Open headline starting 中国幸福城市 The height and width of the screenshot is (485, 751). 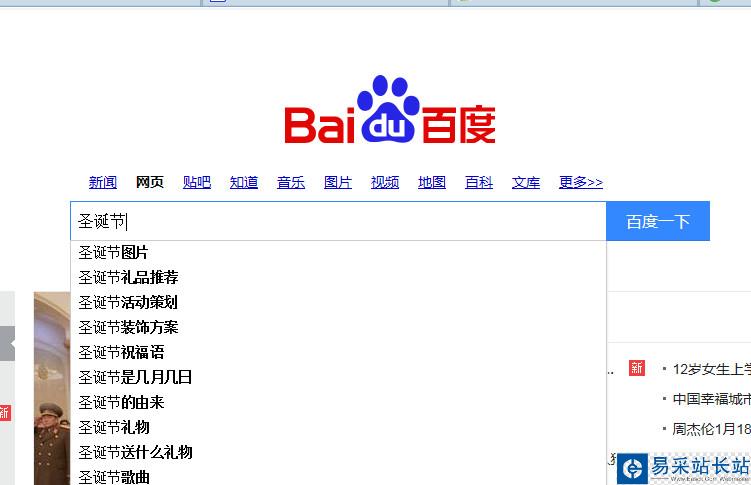click(711, 399)
